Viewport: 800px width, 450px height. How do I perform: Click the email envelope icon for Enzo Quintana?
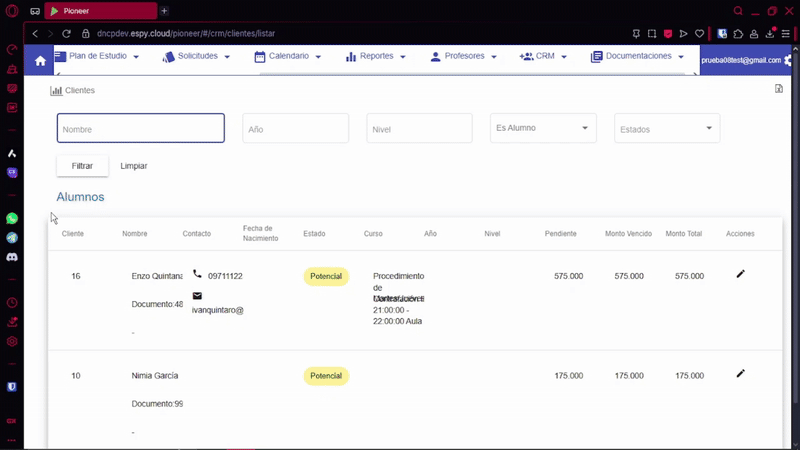click(x=197, y=296)
